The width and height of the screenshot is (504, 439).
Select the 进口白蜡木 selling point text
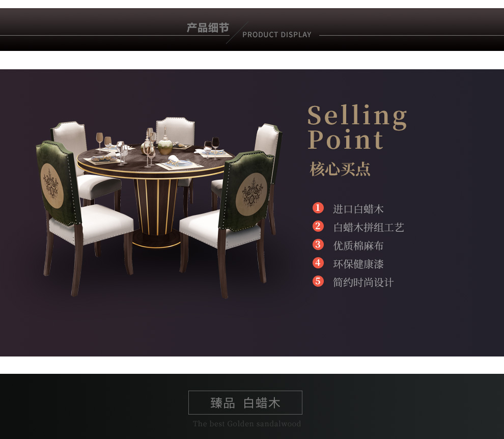pyautogui.click(x=358, y=209)
